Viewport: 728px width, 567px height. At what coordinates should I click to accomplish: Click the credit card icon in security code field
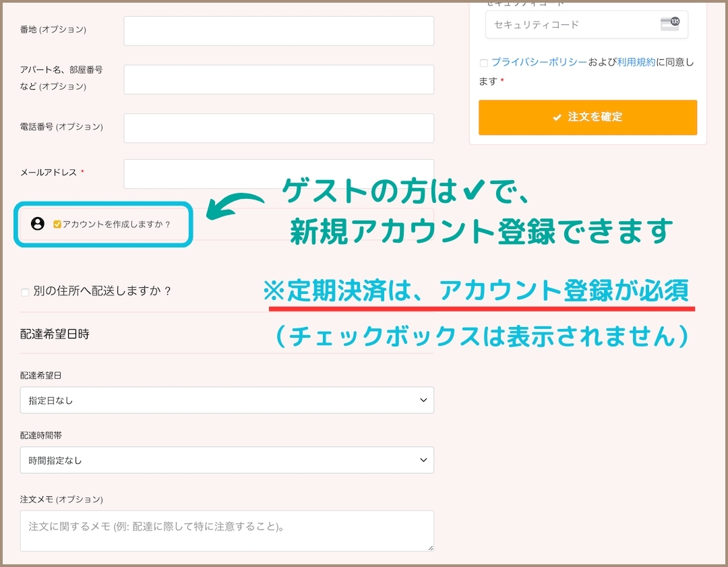click(670, 23)
